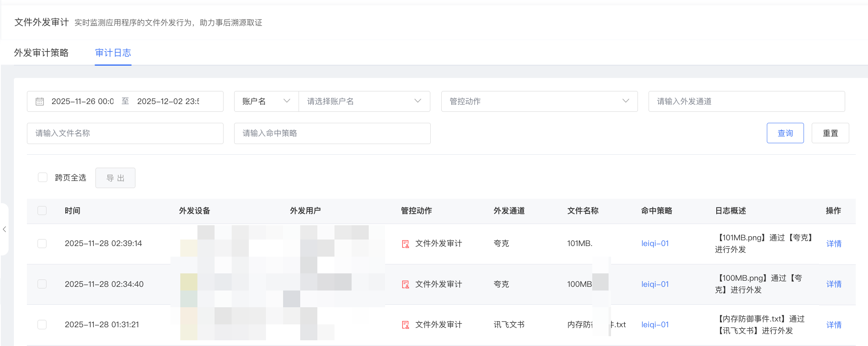
Task: Click audit icon in 02:34:40 row
Action: [405, 284]
